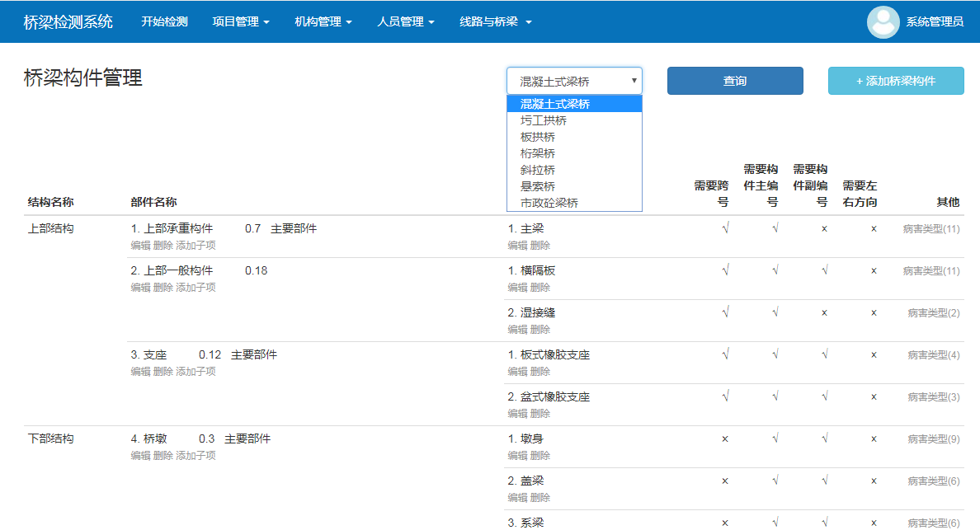Click 删除 under 桥墩 component

(163, 456)
